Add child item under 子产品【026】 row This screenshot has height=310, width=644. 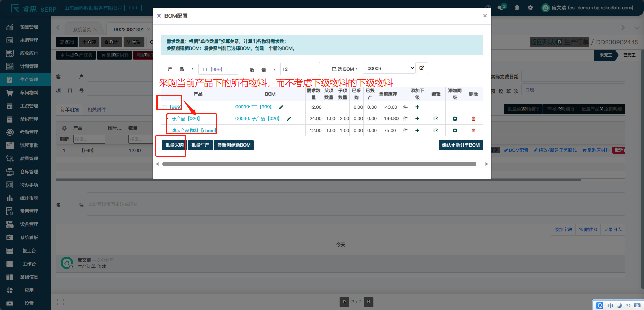pos(417,119)
